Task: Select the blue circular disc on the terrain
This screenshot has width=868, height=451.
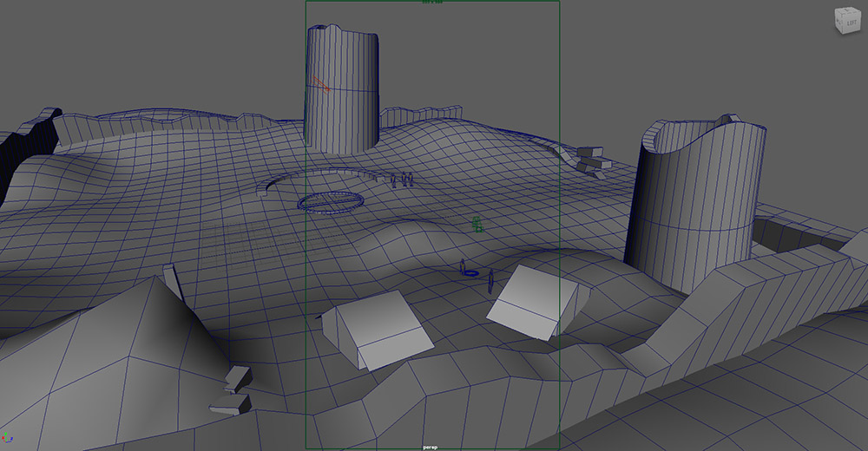Action: pyautogui.click(x=330, y=202)
